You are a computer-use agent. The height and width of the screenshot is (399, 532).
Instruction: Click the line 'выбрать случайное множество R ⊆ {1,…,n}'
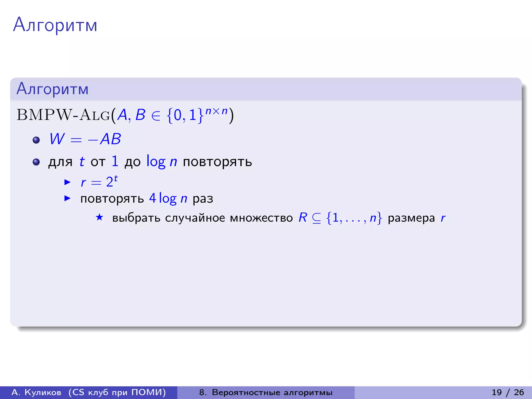coord(279,218)
